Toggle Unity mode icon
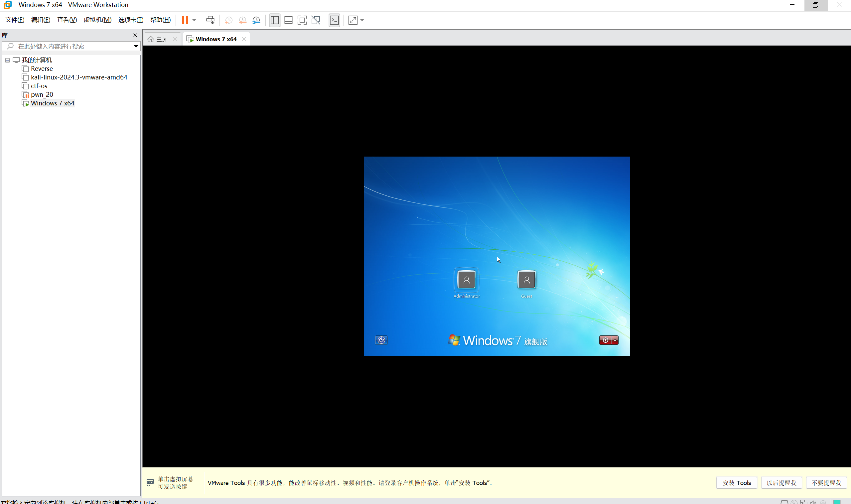 316,20
